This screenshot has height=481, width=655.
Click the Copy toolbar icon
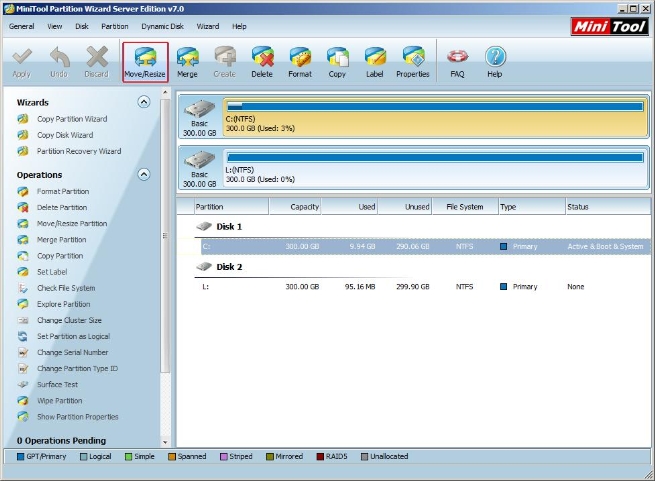tap(338, 57)
